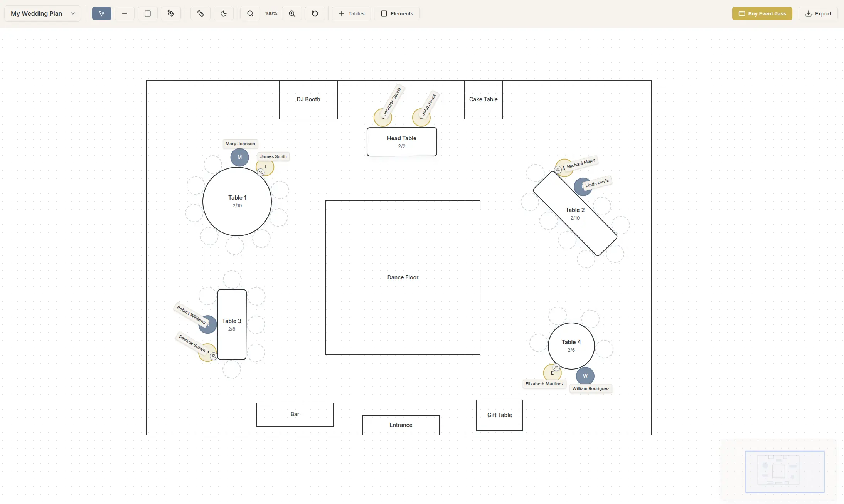The width and height of the screenshot is (844, 504).
Task: Click the empty seat directly below Table 1
Action: [234, 245]
